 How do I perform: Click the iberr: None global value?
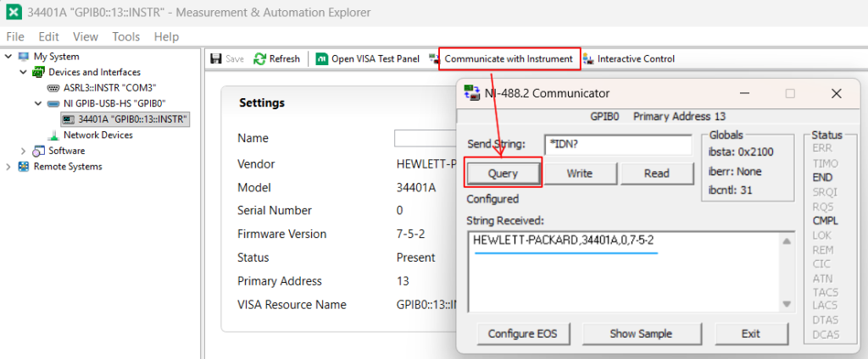[735, 172]
